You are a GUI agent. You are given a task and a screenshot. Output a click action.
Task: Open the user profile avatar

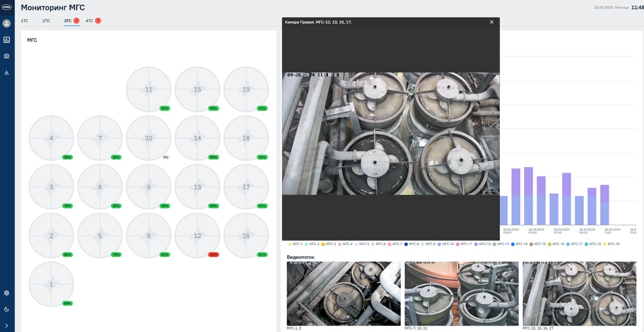(x=6, y=23)
